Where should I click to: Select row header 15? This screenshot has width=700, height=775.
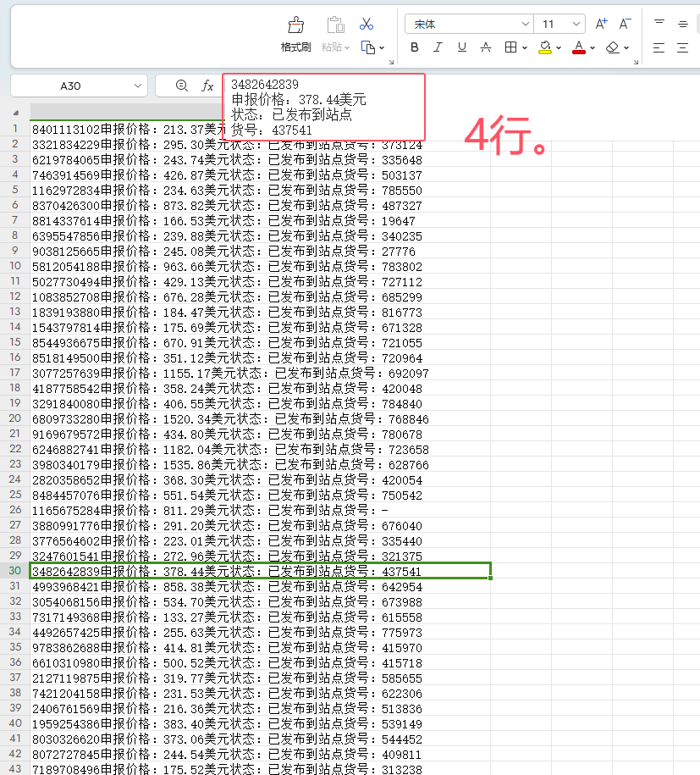[x=14, y=343]
